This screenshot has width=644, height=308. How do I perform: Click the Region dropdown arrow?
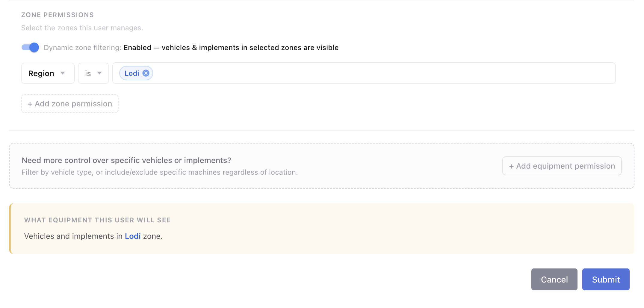pyautogui.click(x=63, y=73)
